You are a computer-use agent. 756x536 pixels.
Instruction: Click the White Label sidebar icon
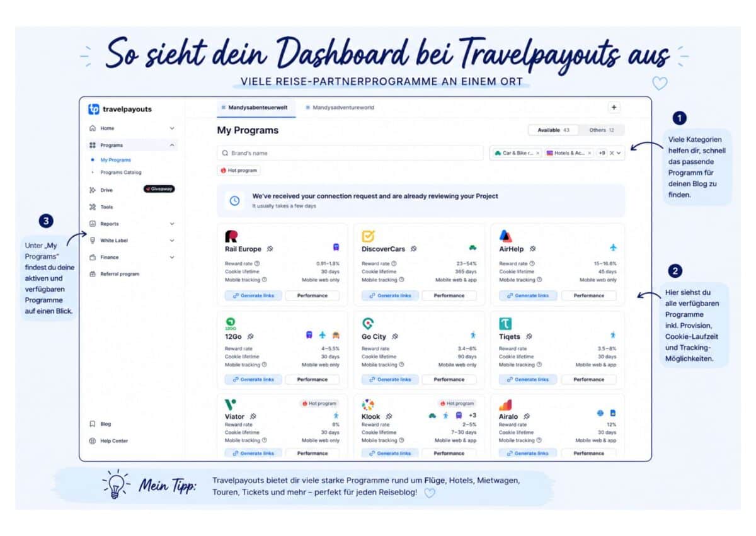[x=93, y=241]
